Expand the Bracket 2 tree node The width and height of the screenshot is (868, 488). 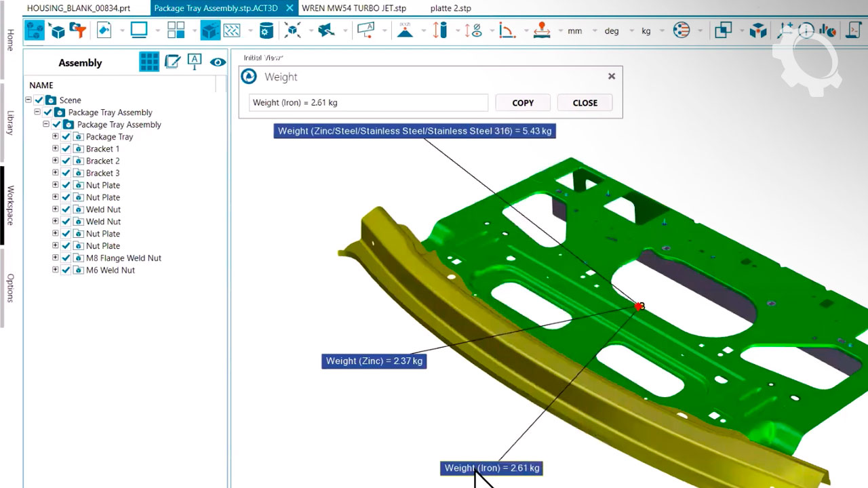tap(56, 161)
